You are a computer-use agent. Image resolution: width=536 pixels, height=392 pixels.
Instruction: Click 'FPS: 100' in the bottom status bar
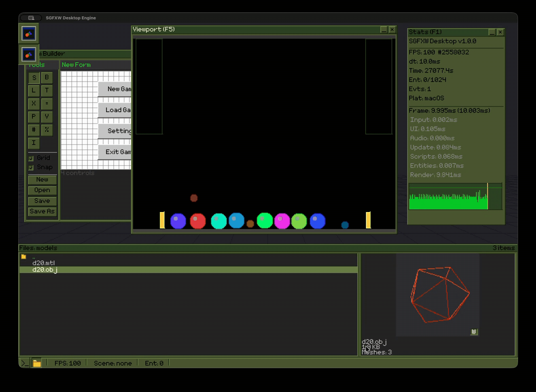click(68, 363)
